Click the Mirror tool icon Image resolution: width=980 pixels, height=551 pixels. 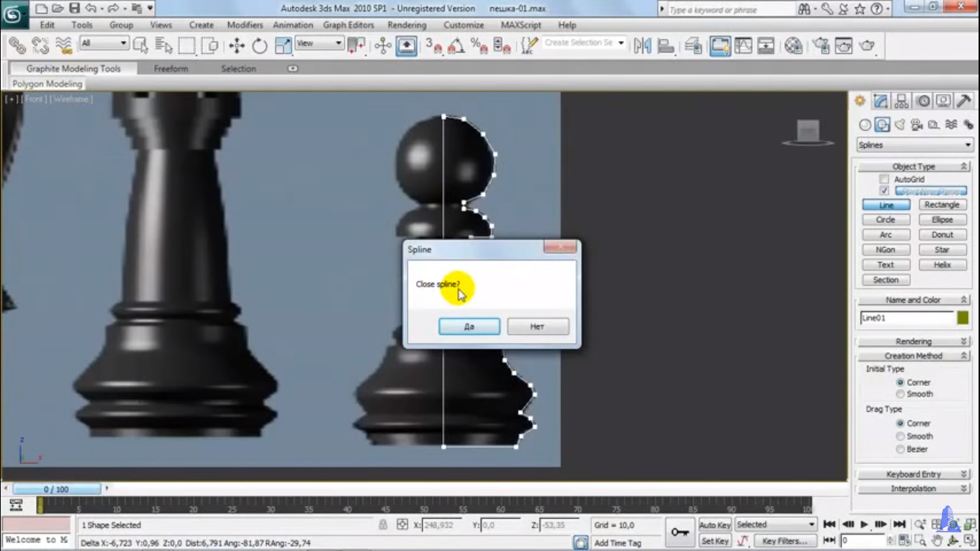(642, 46)
